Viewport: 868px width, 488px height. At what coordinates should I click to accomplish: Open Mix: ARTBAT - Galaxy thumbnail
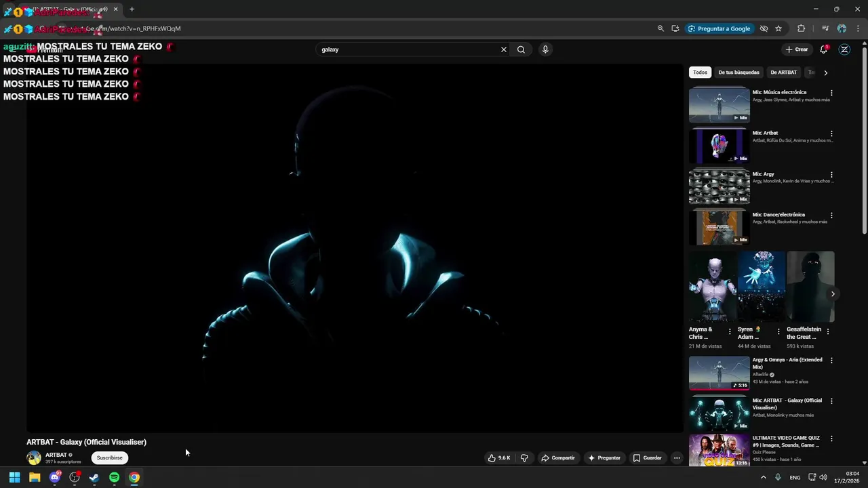pyautogui.click(x=719, y=413)
